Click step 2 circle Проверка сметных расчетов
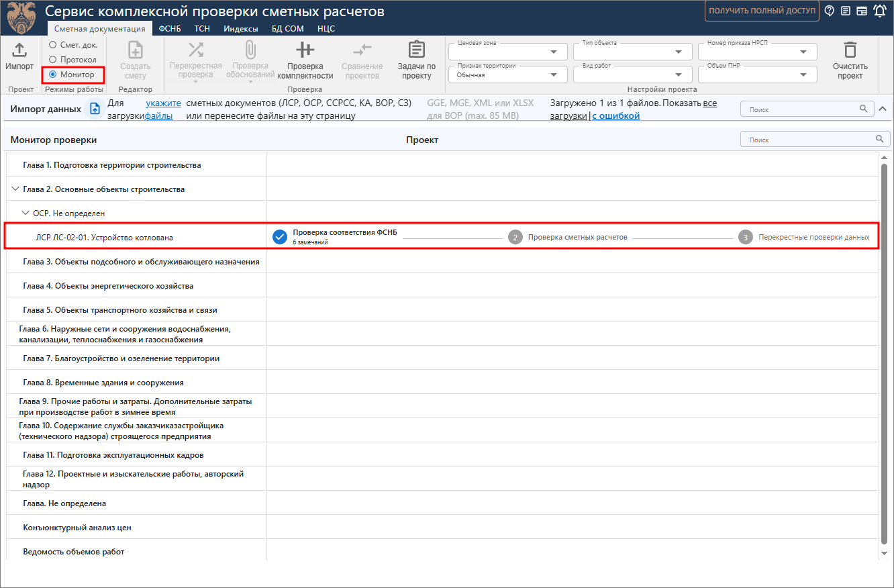 pos(515,237)
